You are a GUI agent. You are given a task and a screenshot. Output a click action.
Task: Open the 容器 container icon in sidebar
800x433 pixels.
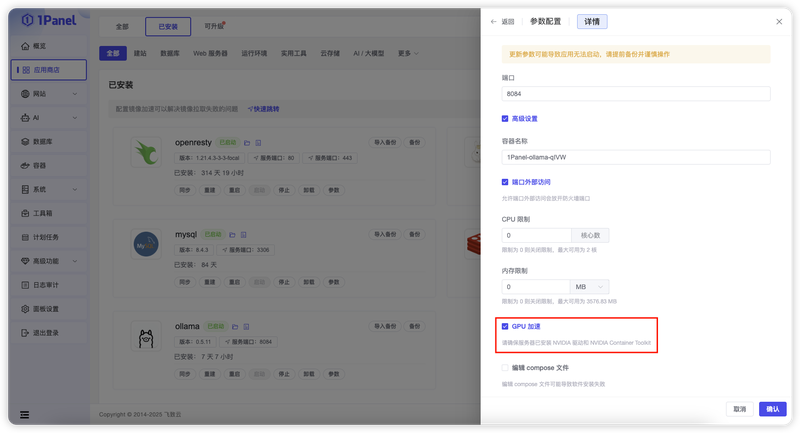pos(25,165)
